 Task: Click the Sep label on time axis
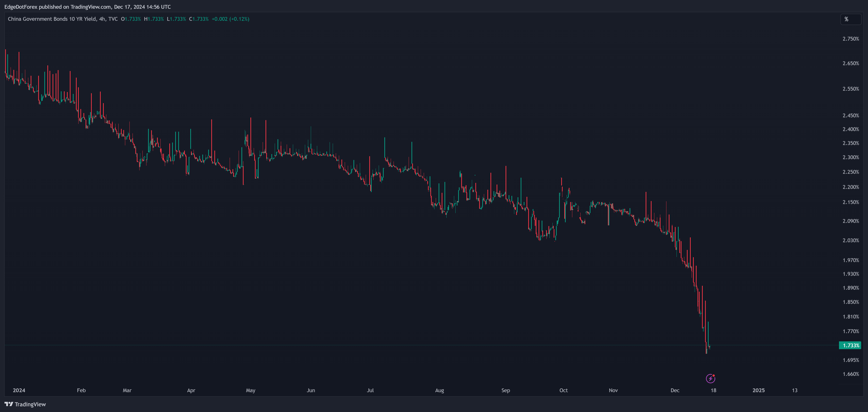point(505,391)
